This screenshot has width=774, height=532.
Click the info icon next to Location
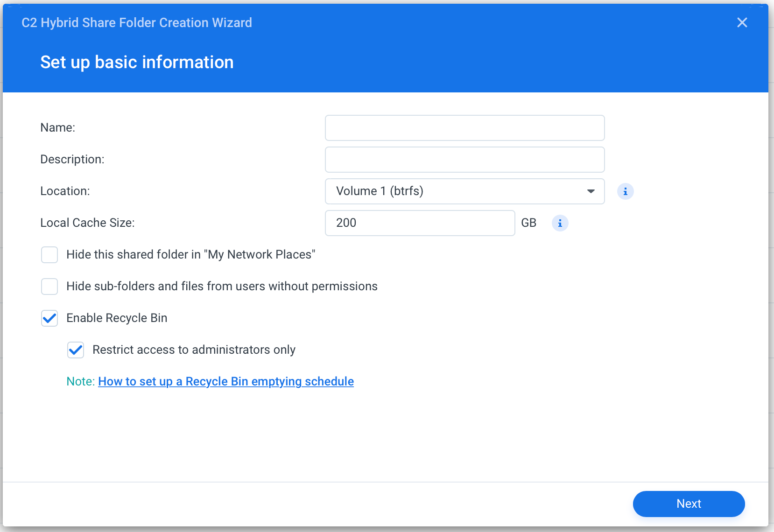coord(625,191)
